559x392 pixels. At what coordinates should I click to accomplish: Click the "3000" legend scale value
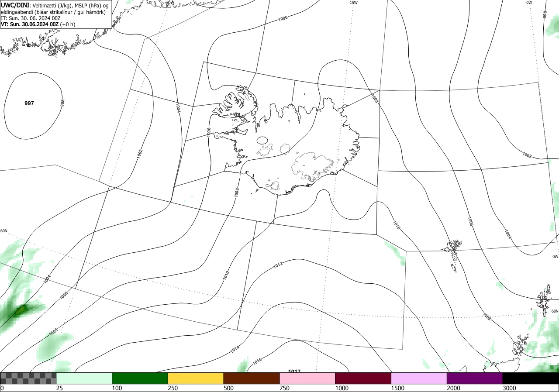pyautogui.click(x=509, y=388)
